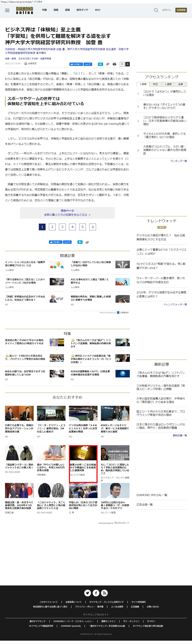Click the DIAMOND online logo
This screenshot has height=644, width=192.
[25, 10]
